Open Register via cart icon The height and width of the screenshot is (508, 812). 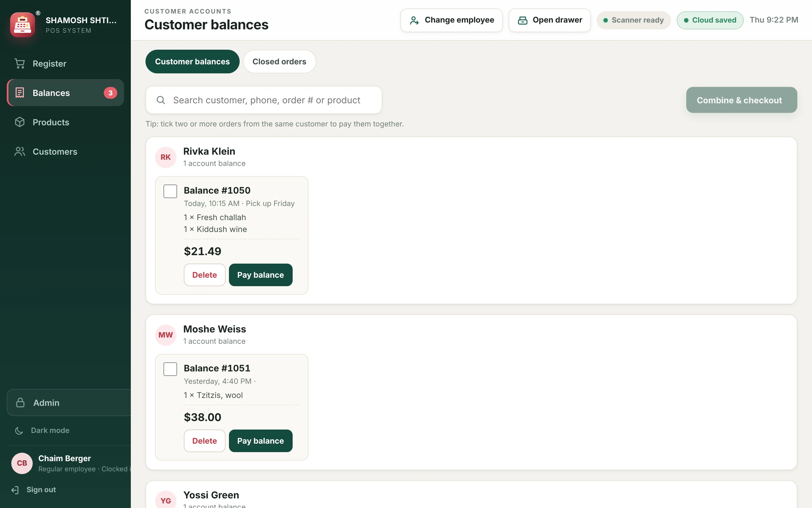pyautogui.click(x=20, y=63)
